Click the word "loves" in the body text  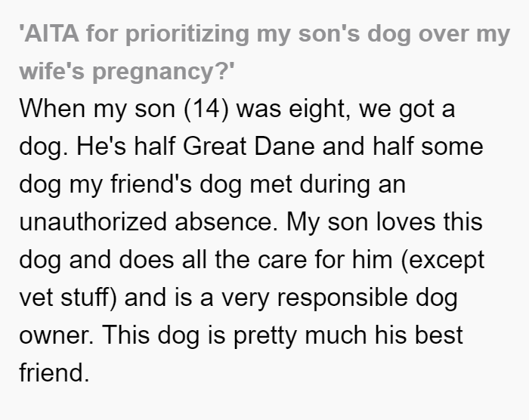406,221
